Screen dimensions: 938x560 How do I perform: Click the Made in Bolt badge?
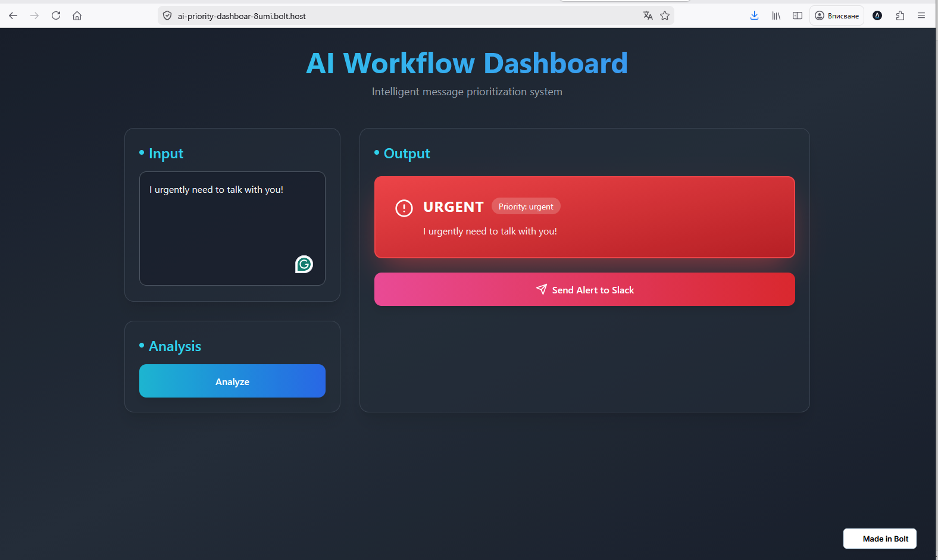pos(880,539)
